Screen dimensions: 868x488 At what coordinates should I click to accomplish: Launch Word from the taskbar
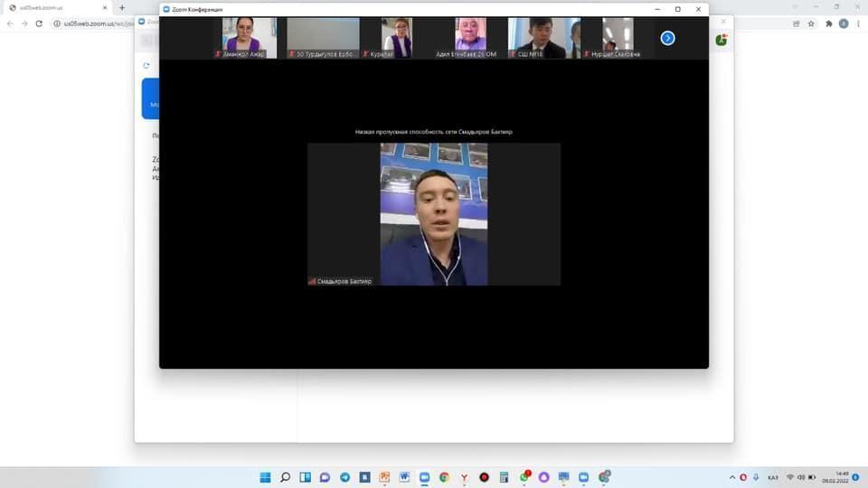click(404, 477)
